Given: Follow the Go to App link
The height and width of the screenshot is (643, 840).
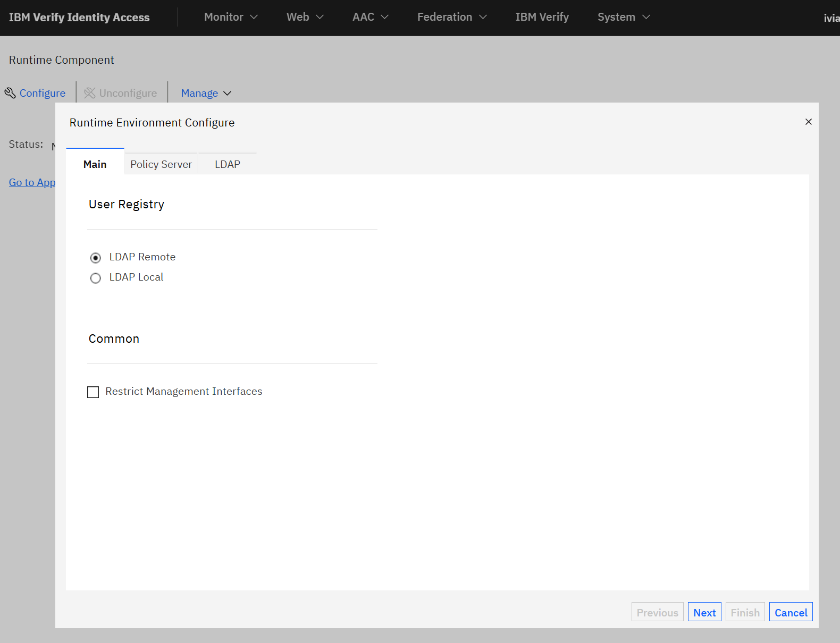Looking at the screenshot, I should click(32, 182).
